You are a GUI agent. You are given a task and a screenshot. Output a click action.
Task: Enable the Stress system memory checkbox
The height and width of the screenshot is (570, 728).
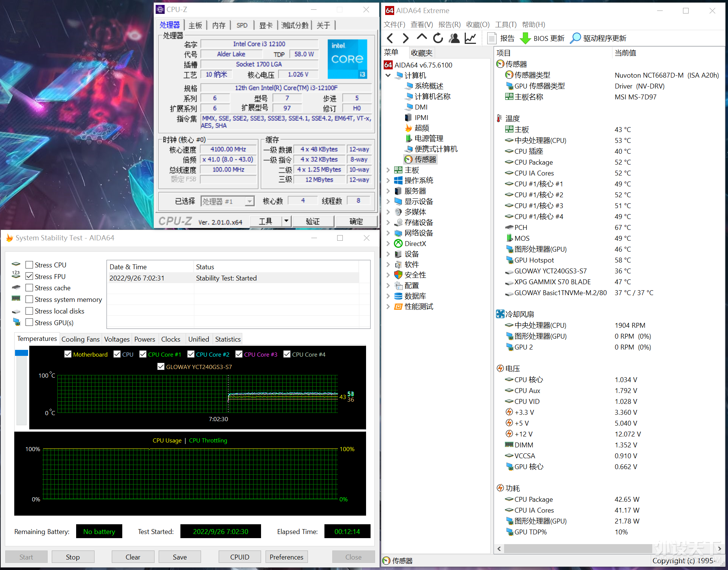[x=29, y=299]
